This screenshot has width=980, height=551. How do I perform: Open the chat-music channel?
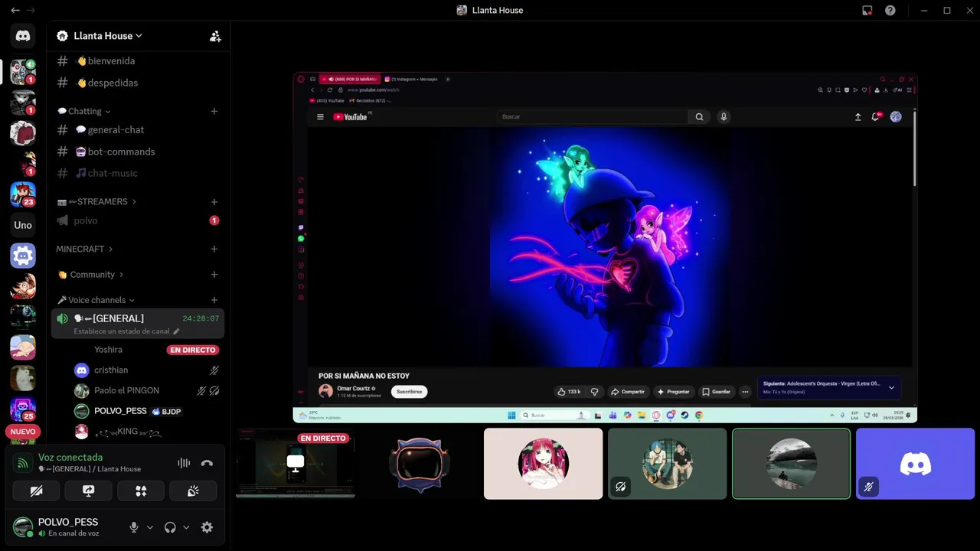138,173
